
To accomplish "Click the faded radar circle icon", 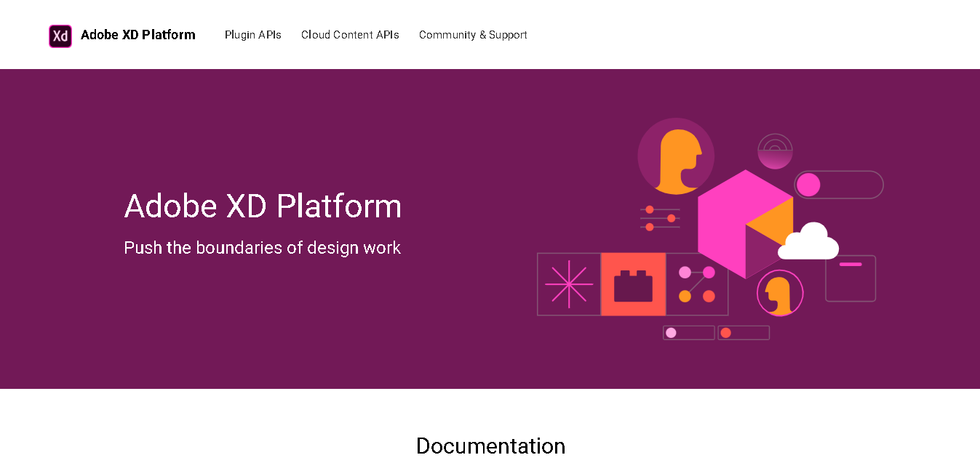I will 775,150.
